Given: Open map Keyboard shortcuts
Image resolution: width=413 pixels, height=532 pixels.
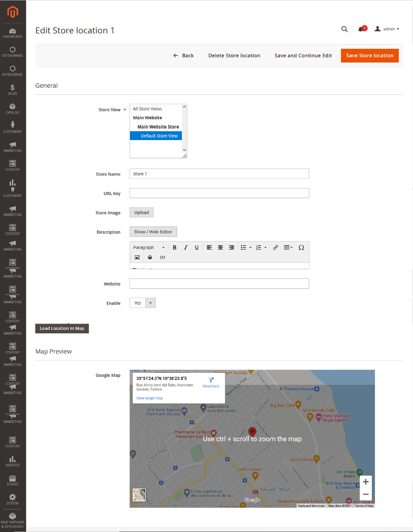Looking at the screenshot, I should coord(311,505).
